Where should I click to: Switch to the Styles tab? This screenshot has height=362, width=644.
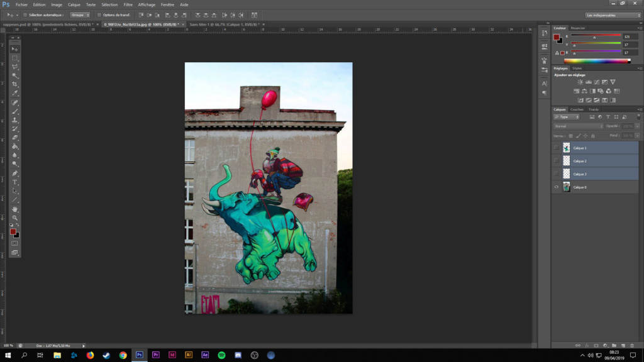[x=577, y=68]
